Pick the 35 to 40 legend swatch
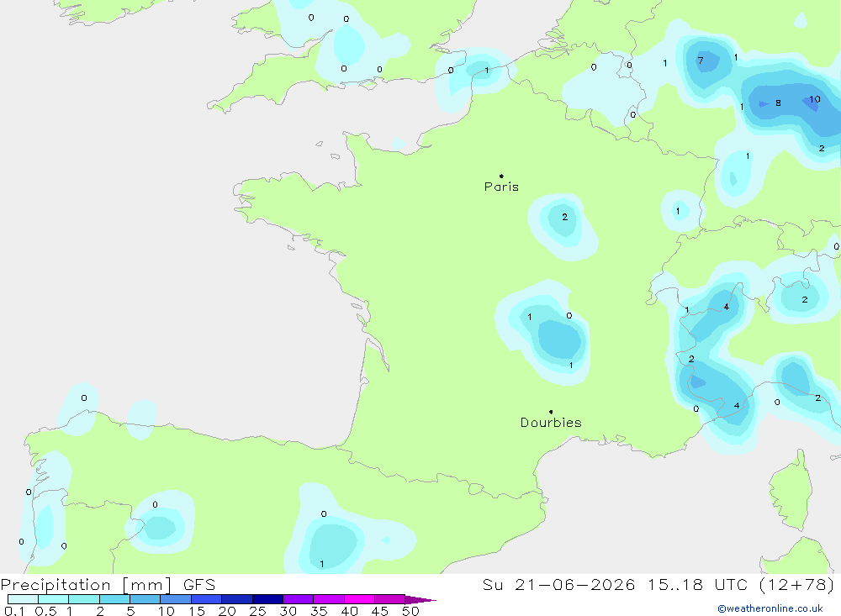Screen dimensions: 841x616 (329, 599)
